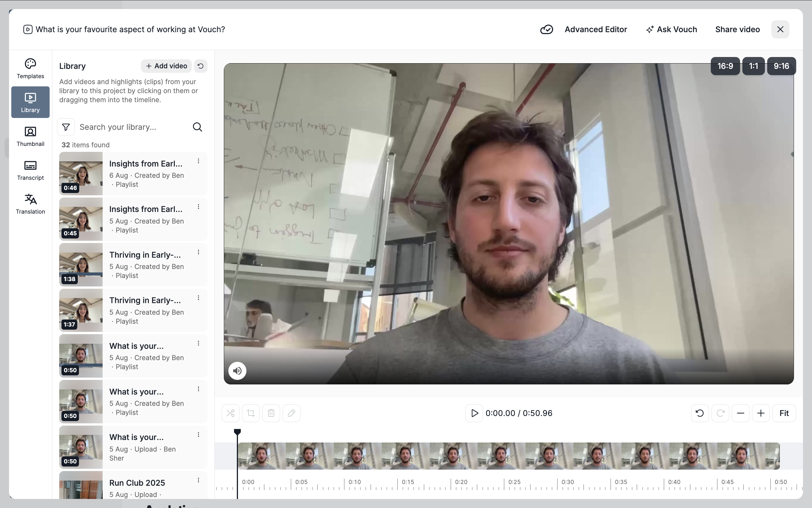Viewport: 812px width, 508px height.
Task: Open the Translation sidebar panel
Action: (x=30, y=204)
